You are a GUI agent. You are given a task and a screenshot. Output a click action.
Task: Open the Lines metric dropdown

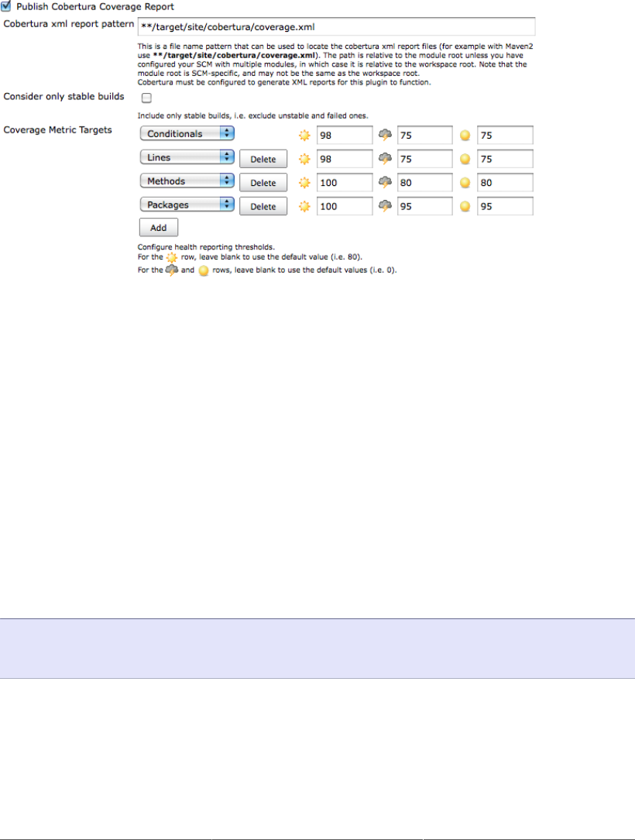187,157
